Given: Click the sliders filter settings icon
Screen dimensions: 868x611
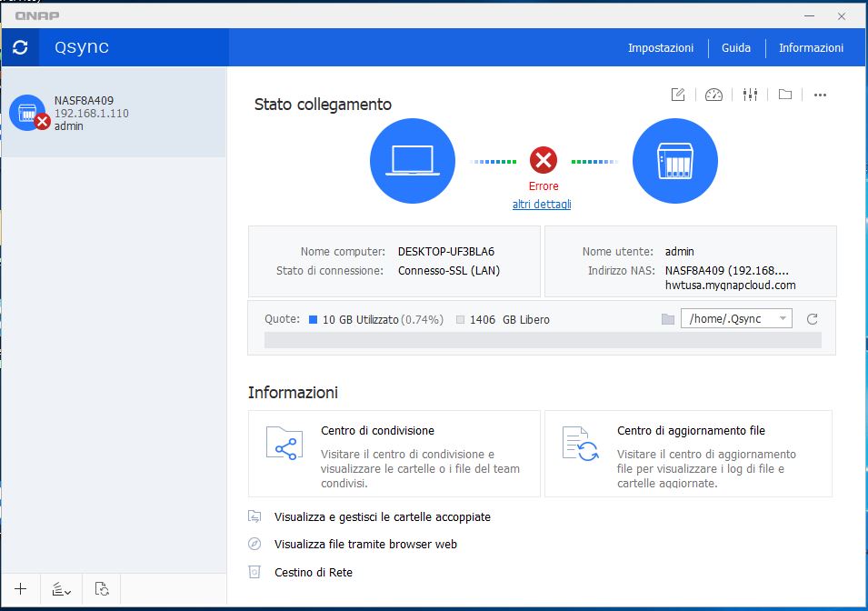Looking at the screenshot, I should point(750,95).
